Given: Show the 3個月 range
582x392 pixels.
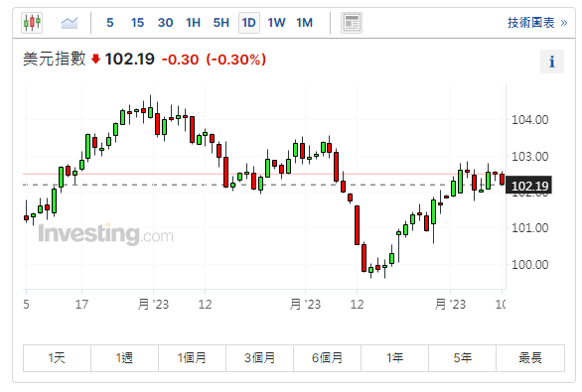Looking at the screenshot, I should pos(259,358).
